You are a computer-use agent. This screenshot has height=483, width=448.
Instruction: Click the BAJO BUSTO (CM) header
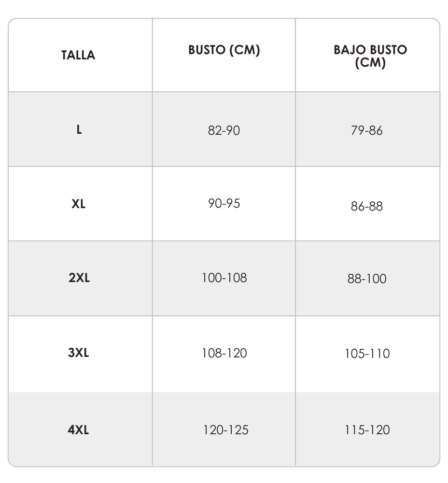pyautogui.click(x=370, y=56)
